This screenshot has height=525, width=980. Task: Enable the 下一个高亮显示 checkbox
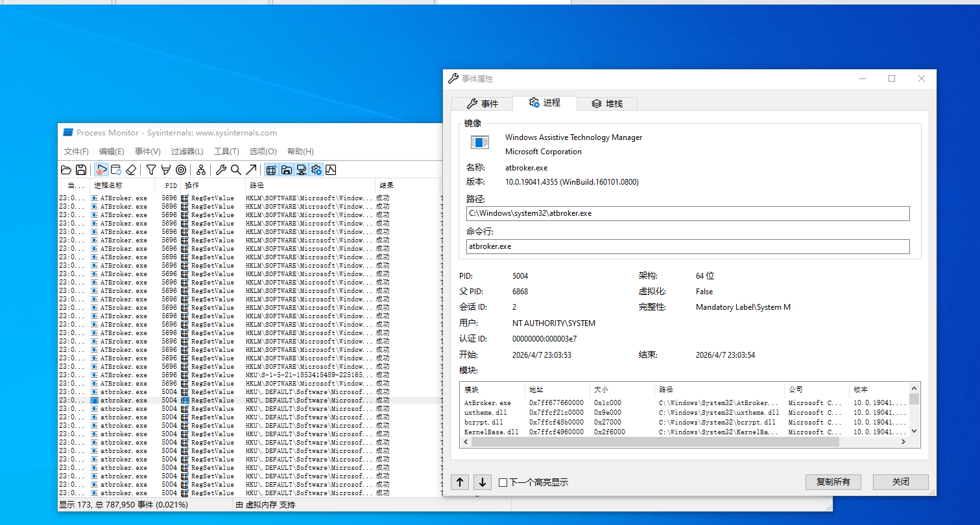click(x=533, y=482)
